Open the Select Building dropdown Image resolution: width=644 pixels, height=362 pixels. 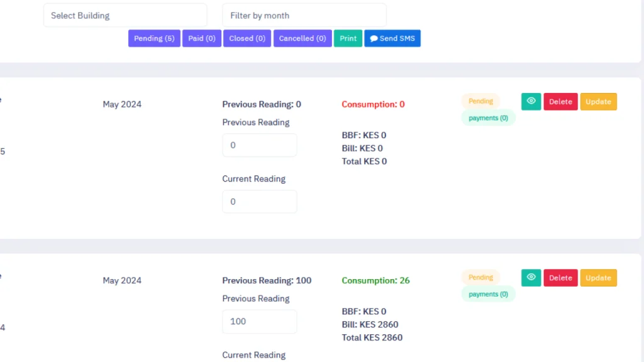coord(125,14)
